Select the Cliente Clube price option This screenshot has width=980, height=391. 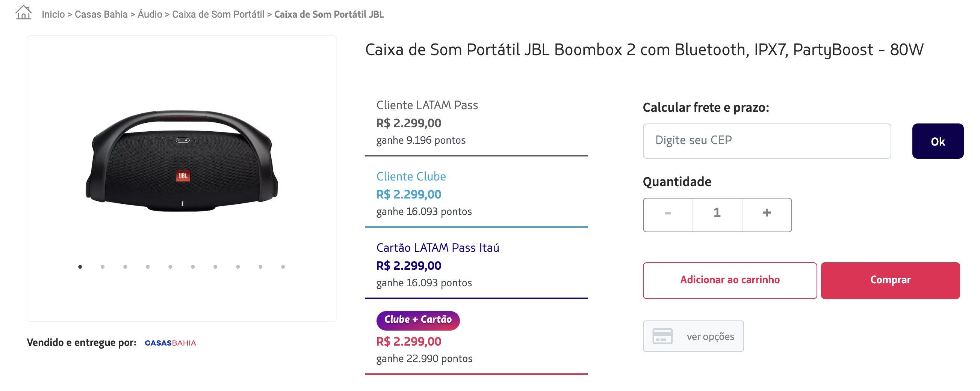[x=476, y=194]
